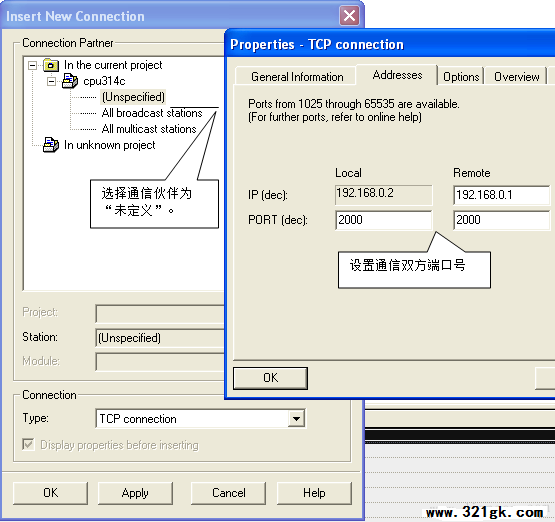This screenshot has height=522, width=555.
Task: Close the Insert New Connection dialog
Action: coord(349,16)
